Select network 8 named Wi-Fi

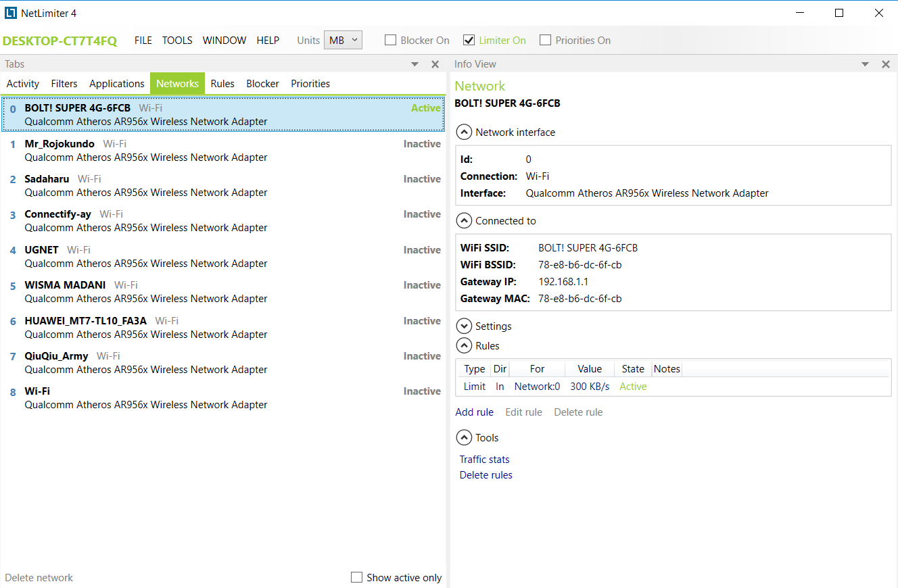[x=223, y=398]
